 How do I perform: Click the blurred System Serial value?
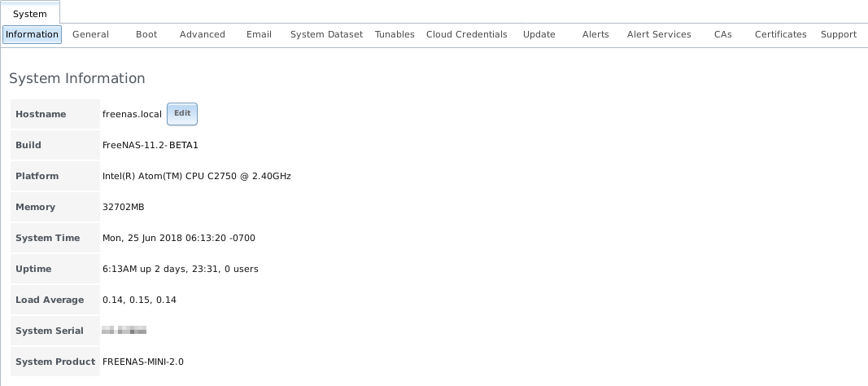[124, 331]
